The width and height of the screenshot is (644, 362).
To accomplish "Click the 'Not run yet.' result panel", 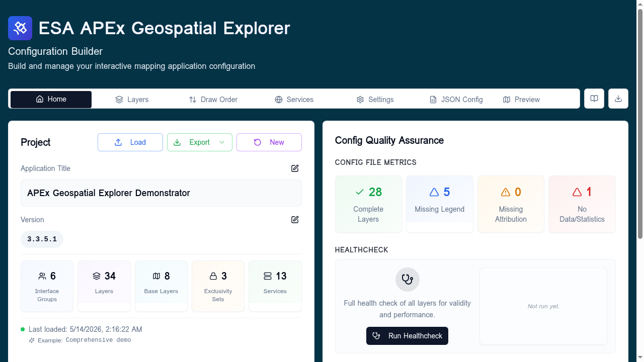I will (x=543, y=306).
